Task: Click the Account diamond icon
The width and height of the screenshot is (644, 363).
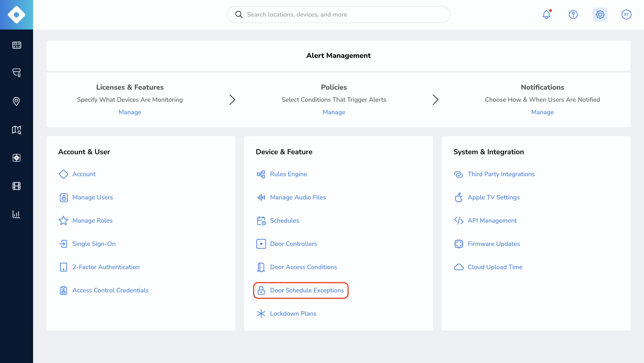Action: (64, 174)
